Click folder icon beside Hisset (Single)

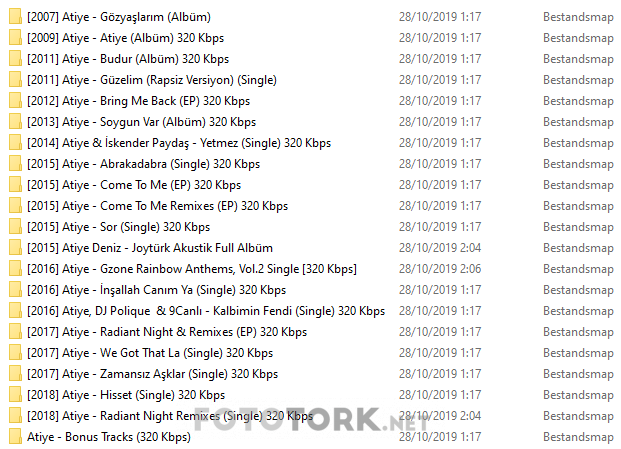[x=15, y=394]
